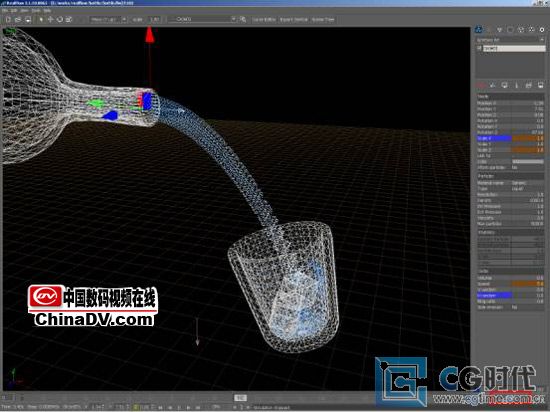Click the Max particles value field
Image resolution: width=550 pixels, height=412 pixels.
(528, 224)
